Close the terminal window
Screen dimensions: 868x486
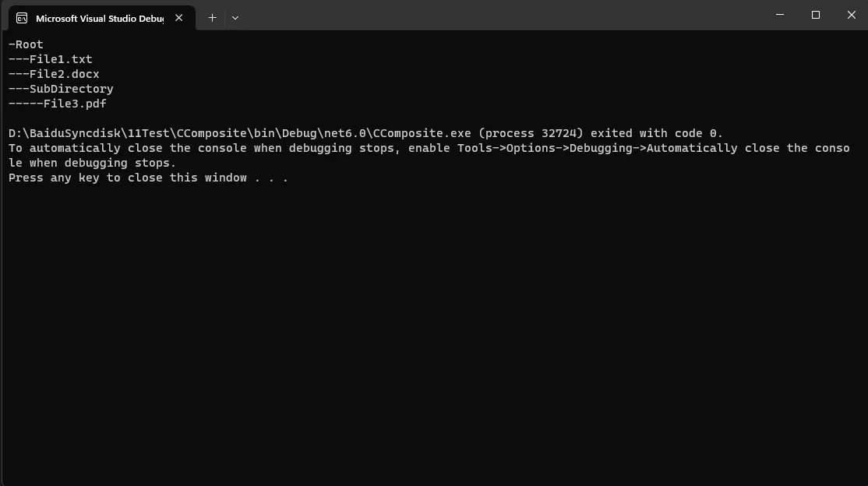[852, 15]
